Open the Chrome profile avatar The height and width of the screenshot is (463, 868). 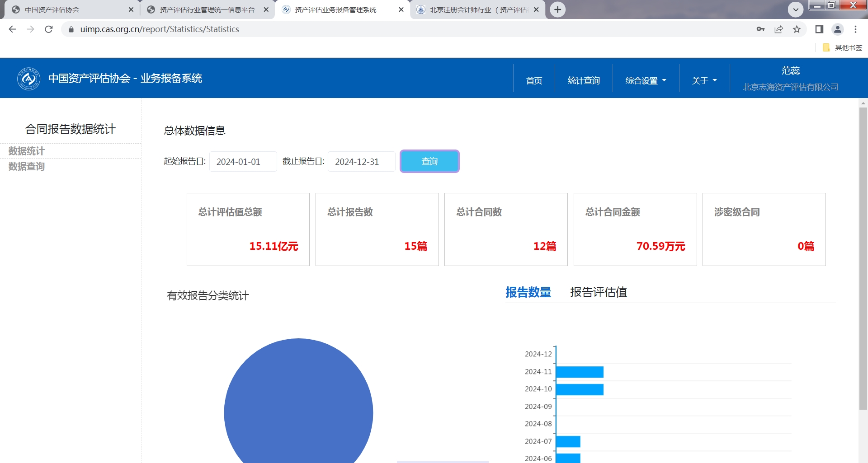(837, 29)
